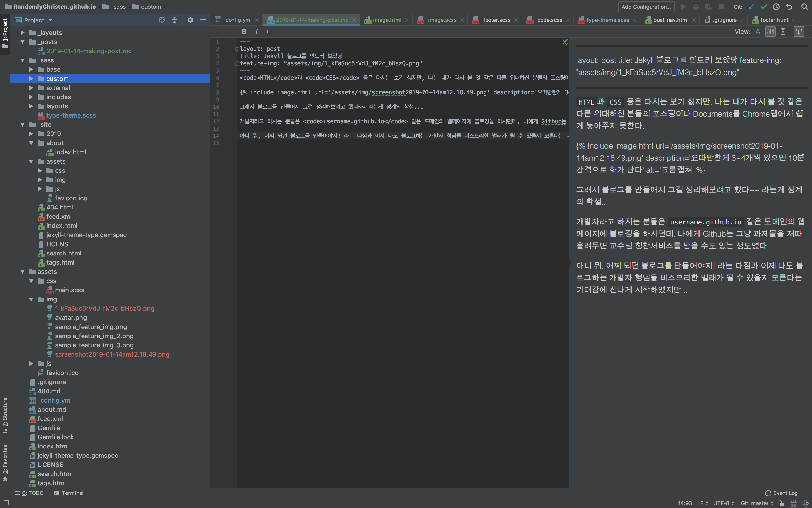The height and width of the screenshot is (508, 812).
Task: Click the Debug bug icon
Action: coord(696,7)
